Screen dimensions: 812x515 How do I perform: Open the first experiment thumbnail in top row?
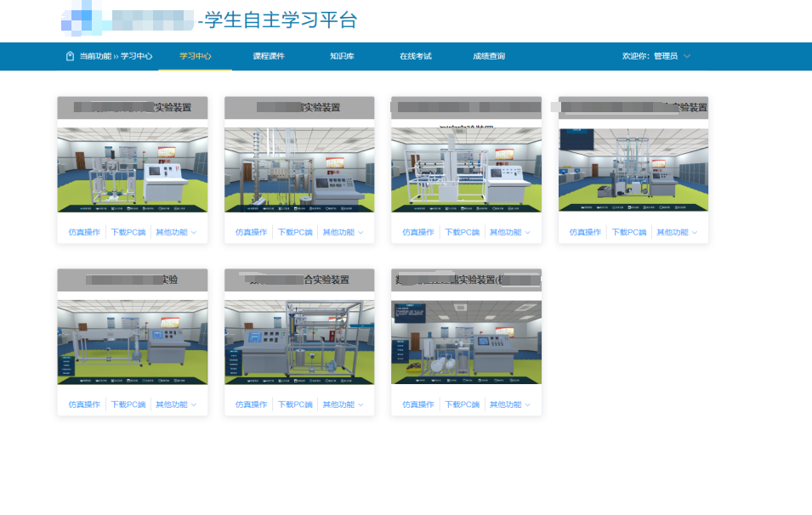click(133, 169)
